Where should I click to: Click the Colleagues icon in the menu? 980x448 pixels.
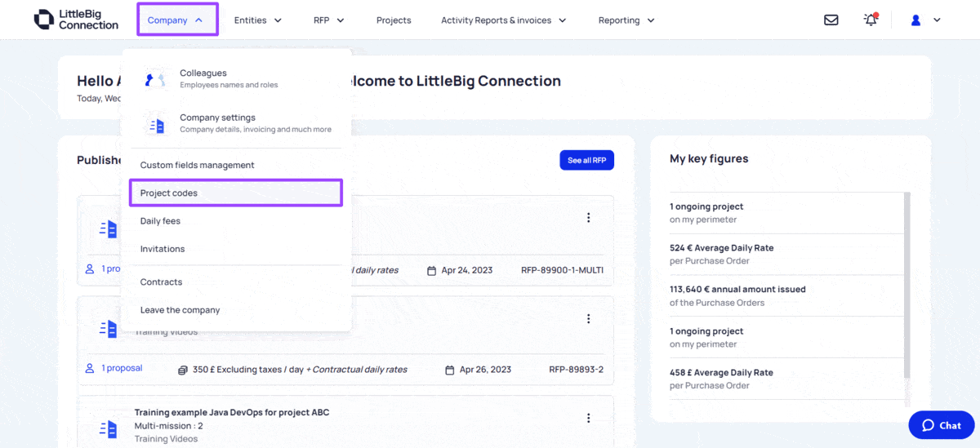point(154,79)
